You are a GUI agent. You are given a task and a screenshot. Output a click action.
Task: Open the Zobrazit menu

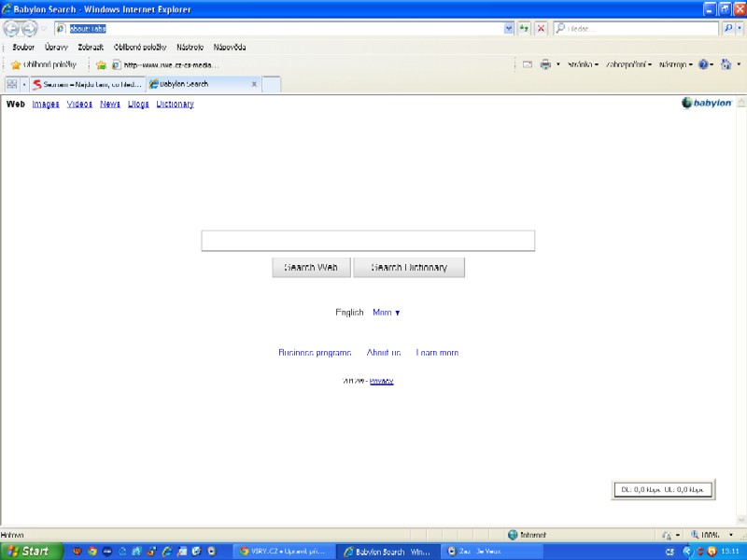tap(91, 48)
